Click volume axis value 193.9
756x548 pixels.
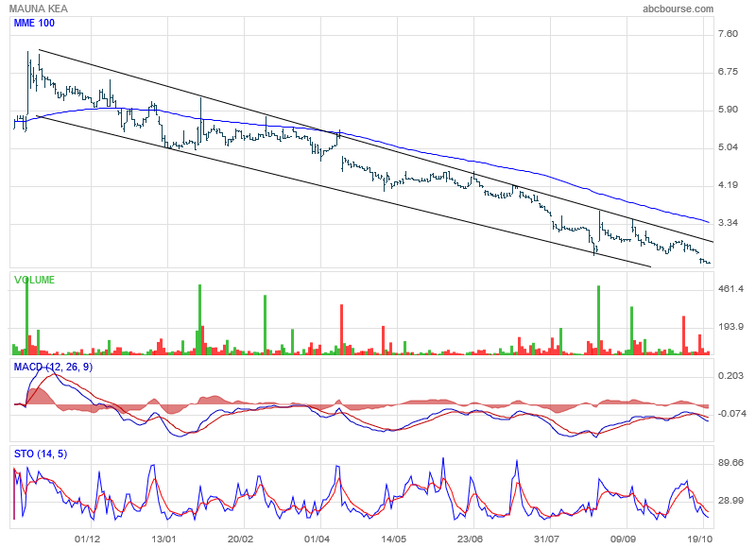tap(730, 327)
